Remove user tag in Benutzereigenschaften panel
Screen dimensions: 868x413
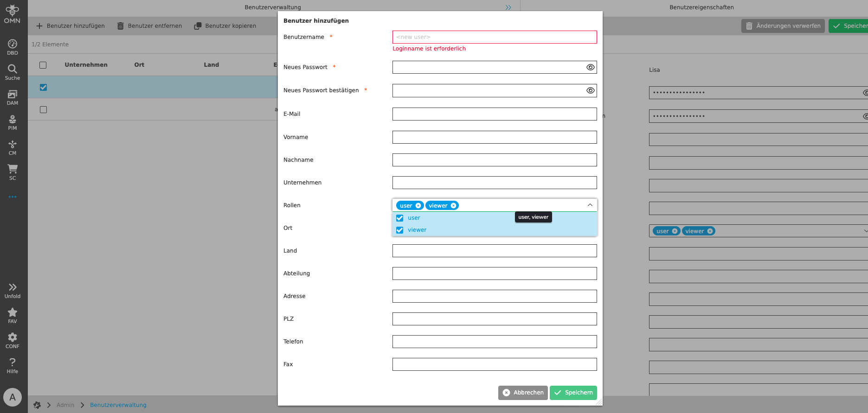click(x=675, y=231)
